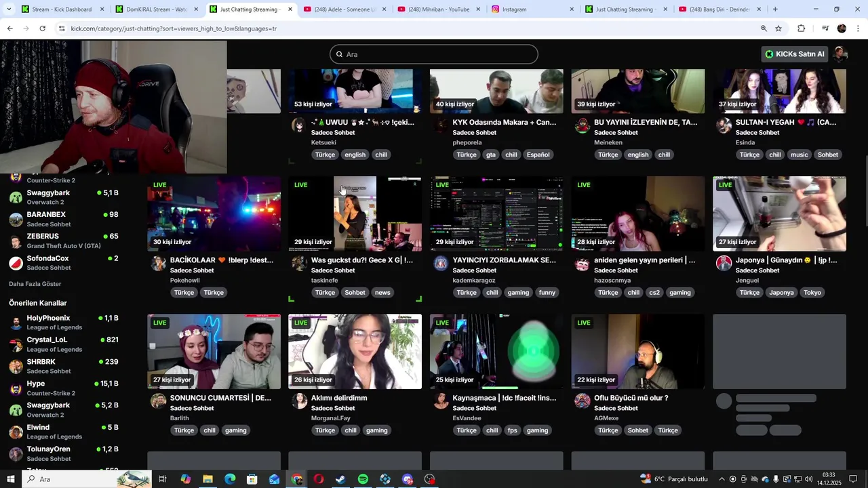Open Crystal_LoL in recommended channels
The image size is (868, 488).
pyautogui.click(x=64, y=344)
